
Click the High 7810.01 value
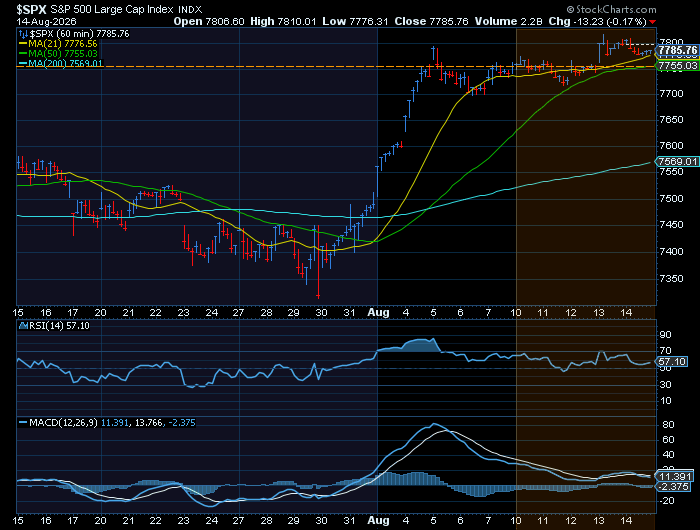point(283,21)
